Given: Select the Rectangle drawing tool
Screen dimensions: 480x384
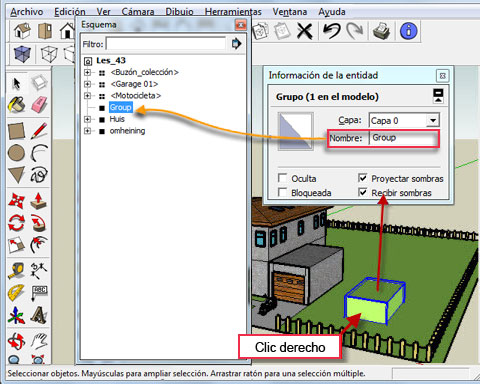Looking at the screenshot, I should coord(16,131).
